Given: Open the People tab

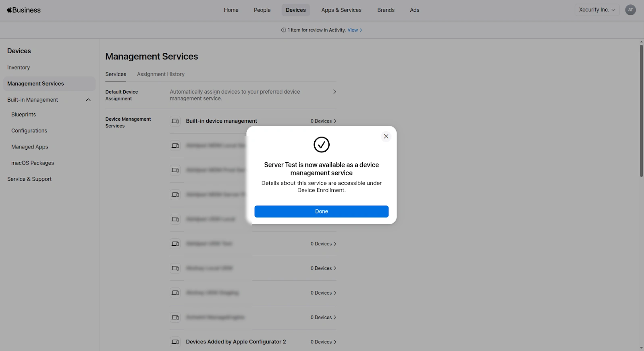Looking at the screenshot, I should 262,10.
